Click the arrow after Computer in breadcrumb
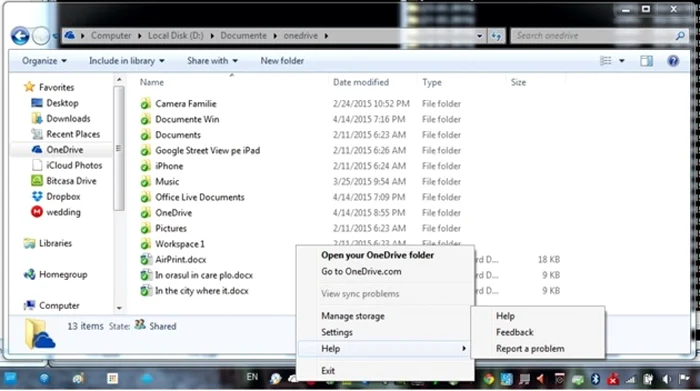 click(x=139, y=36)
